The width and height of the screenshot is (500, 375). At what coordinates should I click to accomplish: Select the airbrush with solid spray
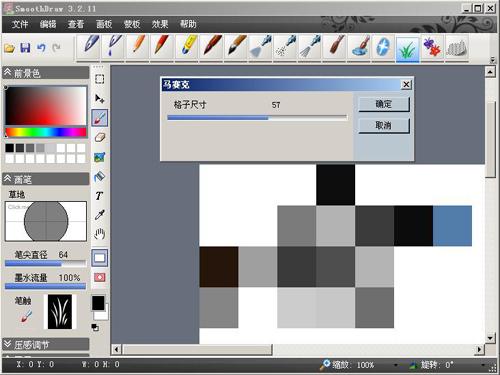coord(261,47)
